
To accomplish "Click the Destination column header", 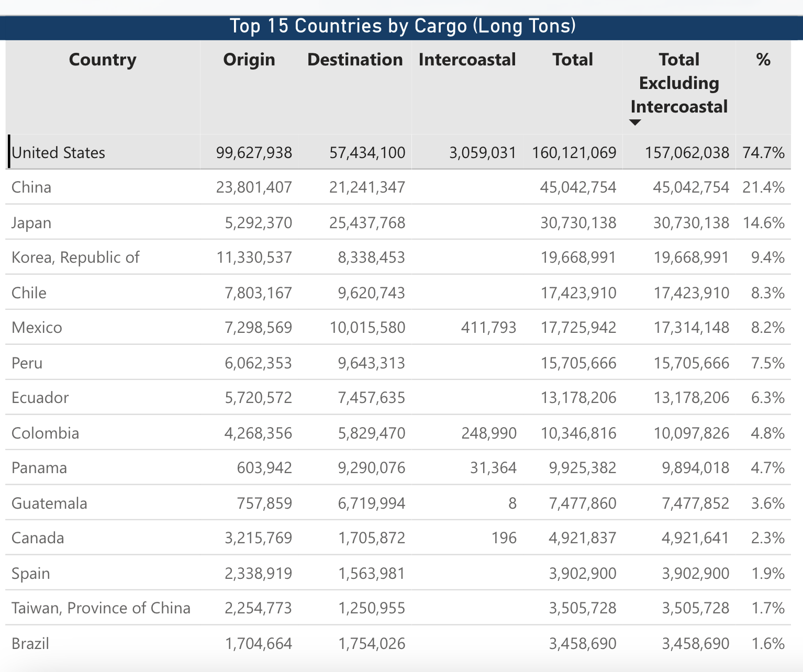I will click(x=355, y=60).
